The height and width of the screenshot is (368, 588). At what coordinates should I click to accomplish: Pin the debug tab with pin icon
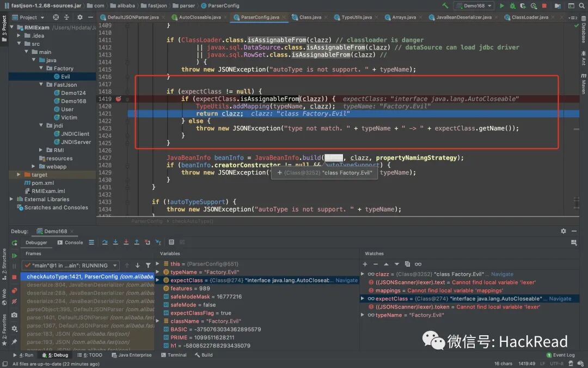14,342
